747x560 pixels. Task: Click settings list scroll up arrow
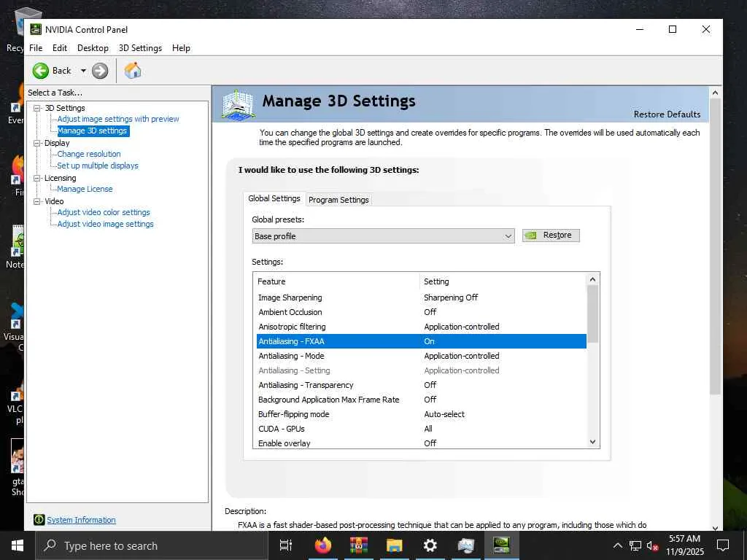(592, 279)
